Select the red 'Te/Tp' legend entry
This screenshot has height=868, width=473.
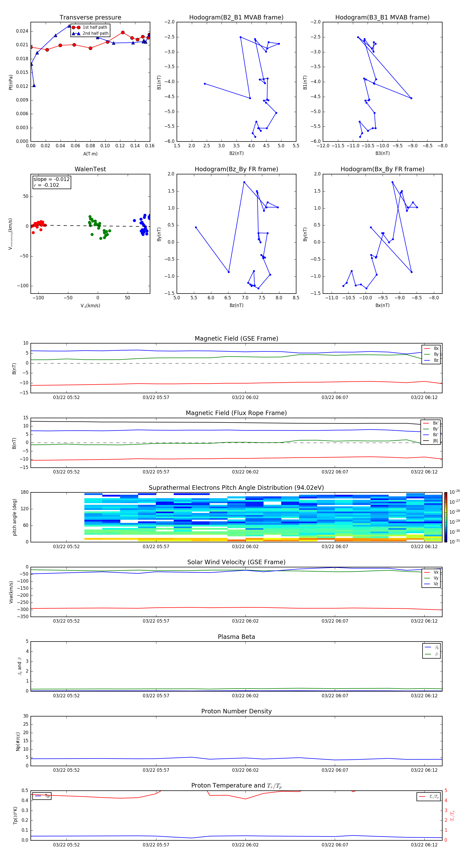tap(429, 796)
